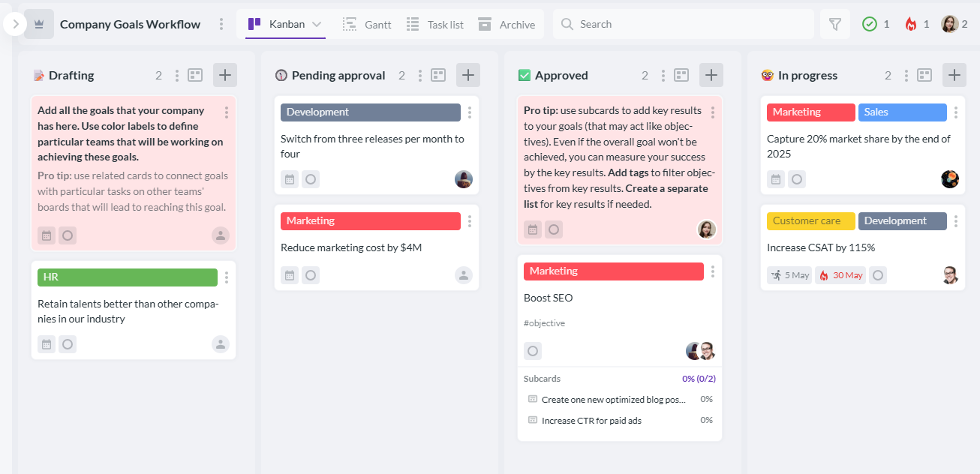Open the Create one new optimized blog post subcard
The image size is (980, 474).
(x=613, y=400)
